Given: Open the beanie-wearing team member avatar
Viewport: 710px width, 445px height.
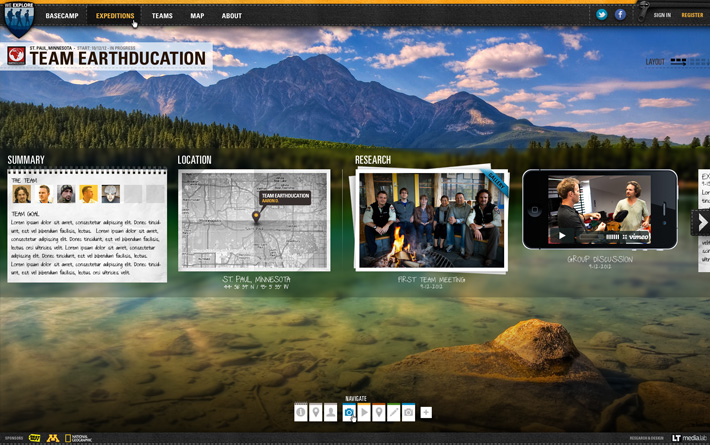Looking at the screenshot, I should click(x=66, y=194).
